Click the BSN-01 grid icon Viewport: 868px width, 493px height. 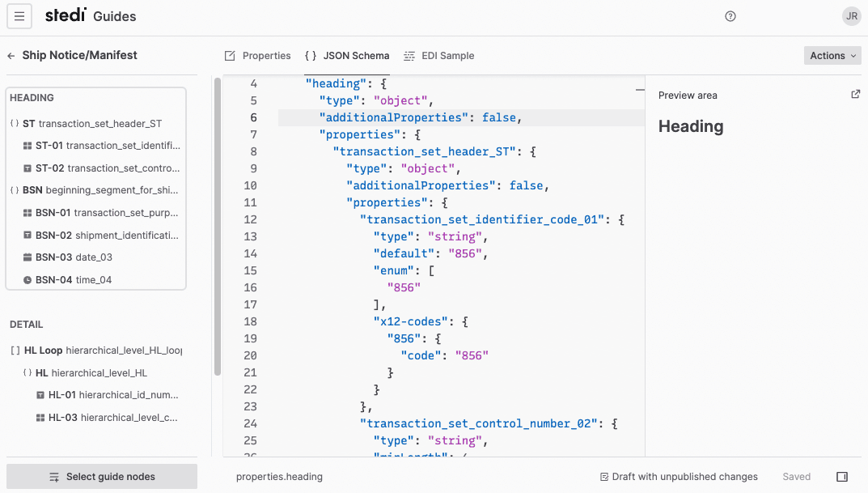[28, 213]
